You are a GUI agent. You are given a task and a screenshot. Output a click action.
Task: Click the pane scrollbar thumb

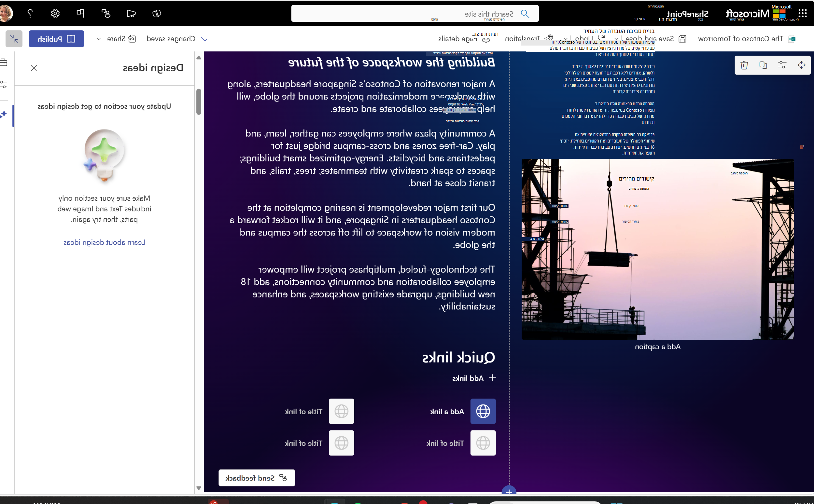click(199, 102)
